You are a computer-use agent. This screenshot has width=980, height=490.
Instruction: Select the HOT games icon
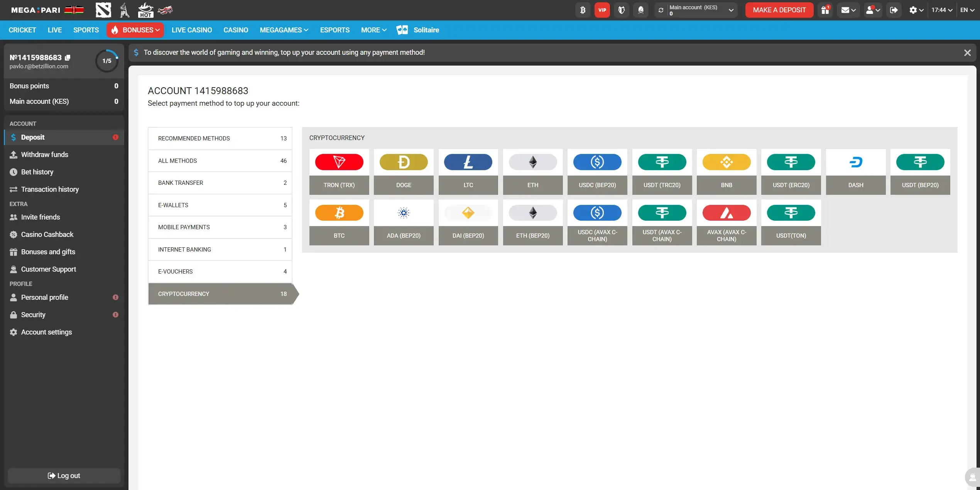pos(145,10)
